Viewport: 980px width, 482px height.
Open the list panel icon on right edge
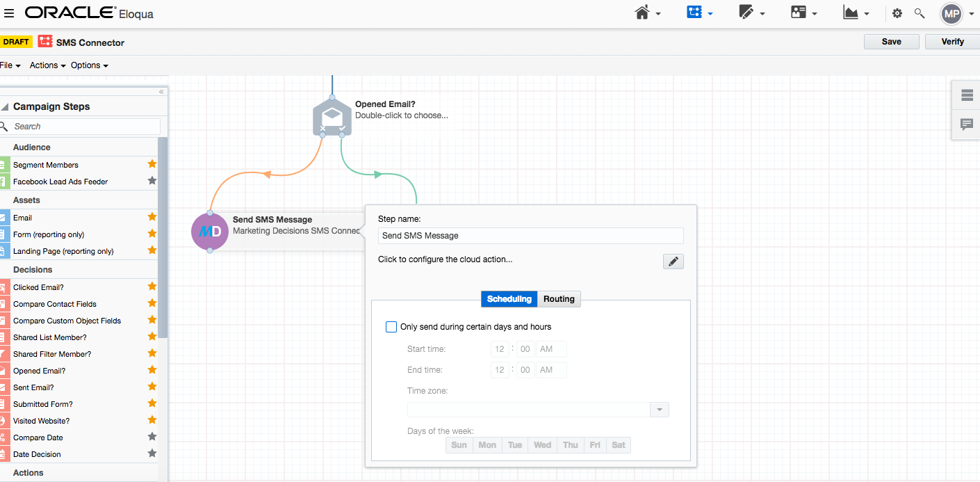click(966, 95)
